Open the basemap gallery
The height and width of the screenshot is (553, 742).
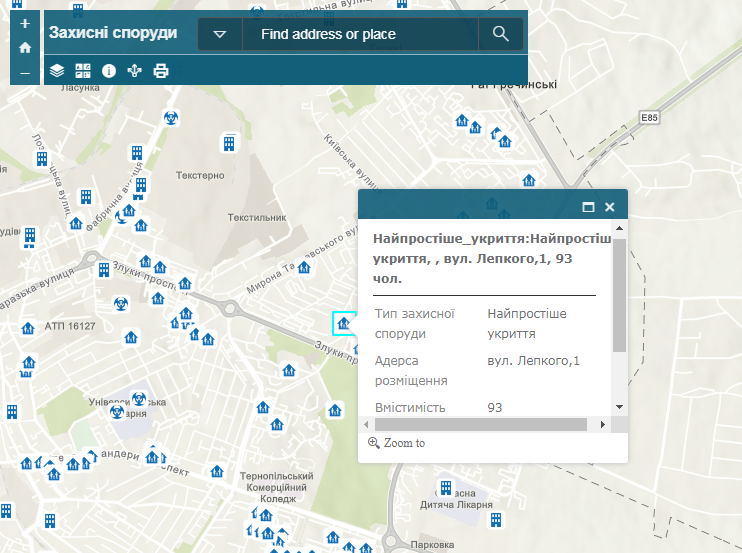83,71
